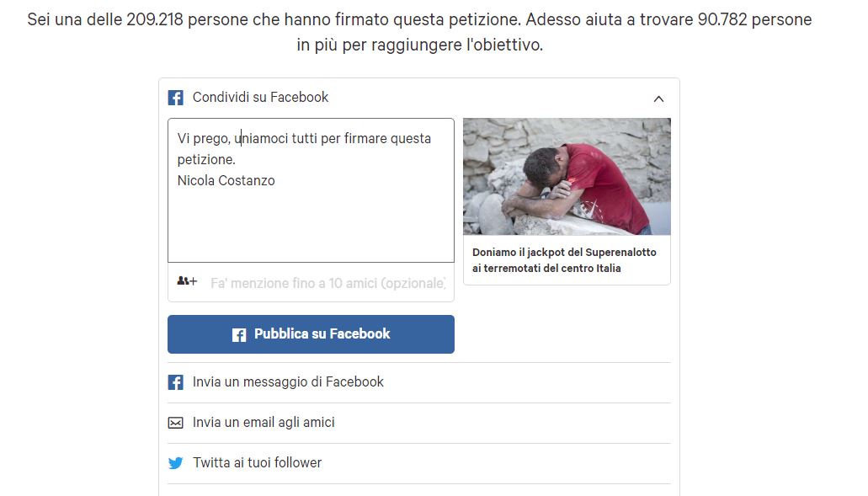Screen dimensions: 868x496
Task: Click the envelope email icon
Action: [x=175, y=423]
